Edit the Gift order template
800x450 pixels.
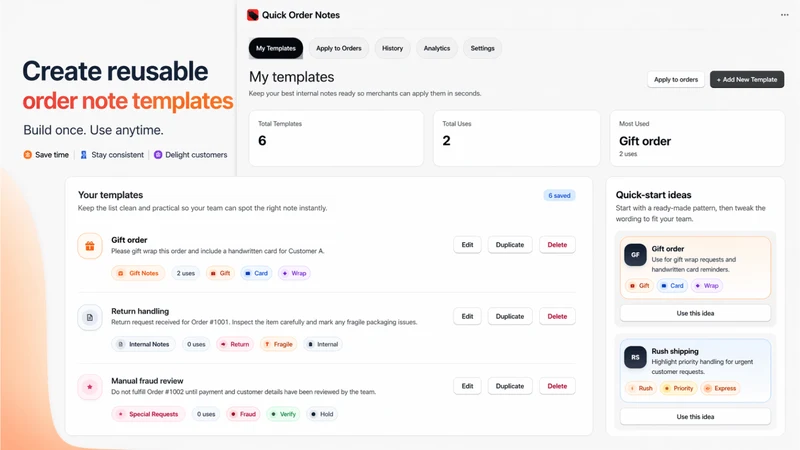[x=467, y=245]
